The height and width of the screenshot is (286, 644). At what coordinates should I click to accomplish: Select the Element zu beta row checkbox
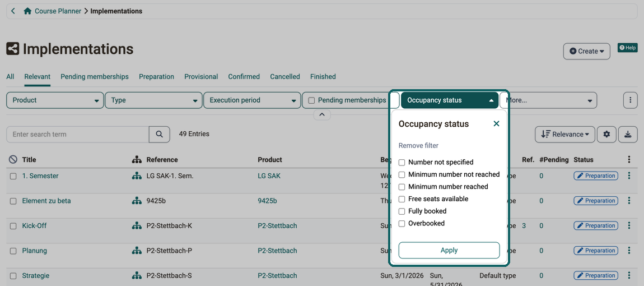point(13,201)
